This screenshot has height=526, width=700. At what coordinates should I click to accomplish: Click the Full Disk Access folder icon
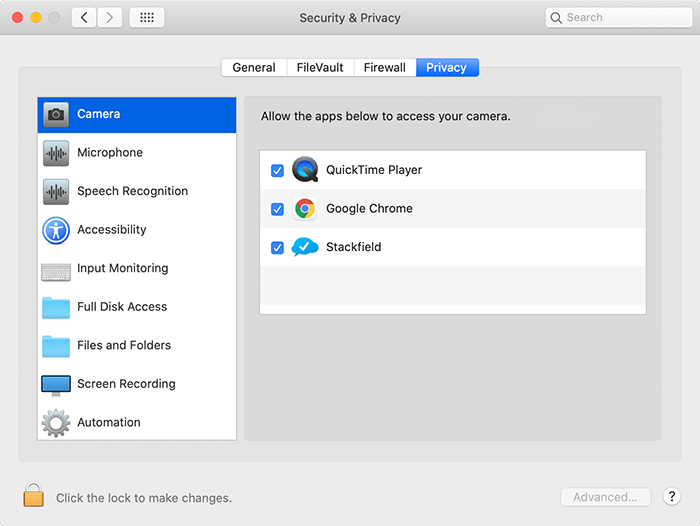click(56, 308)
